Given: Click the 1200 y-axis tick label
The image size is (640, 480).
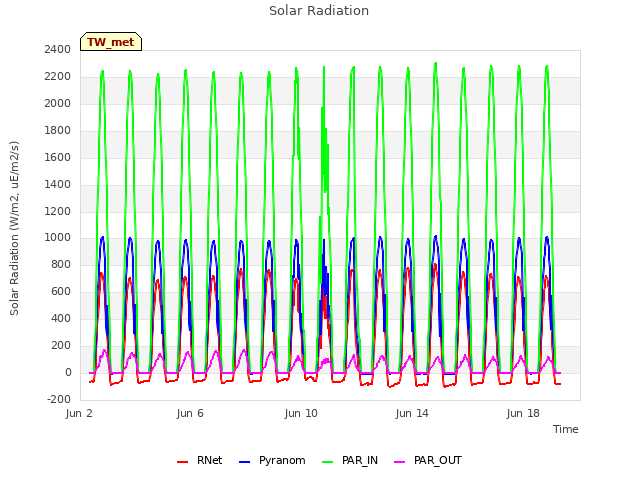Looking at the screenshot, I should 58,211.
